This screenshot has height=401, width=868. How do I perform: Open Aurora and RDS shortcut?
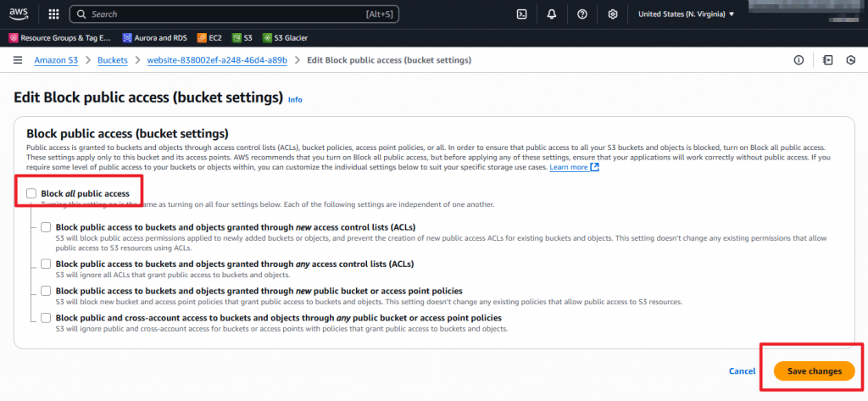154,38
